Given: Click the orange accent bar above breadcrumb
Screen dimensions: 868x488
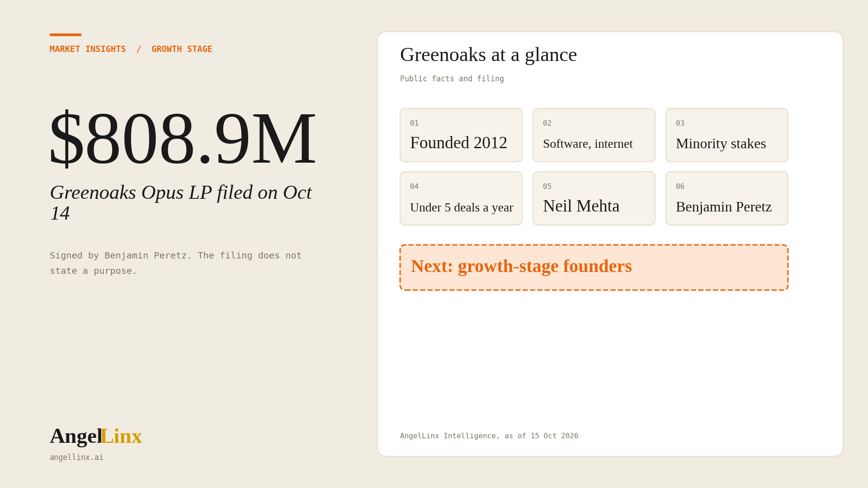Looking at the screenshot, I should tap(66, 35).
